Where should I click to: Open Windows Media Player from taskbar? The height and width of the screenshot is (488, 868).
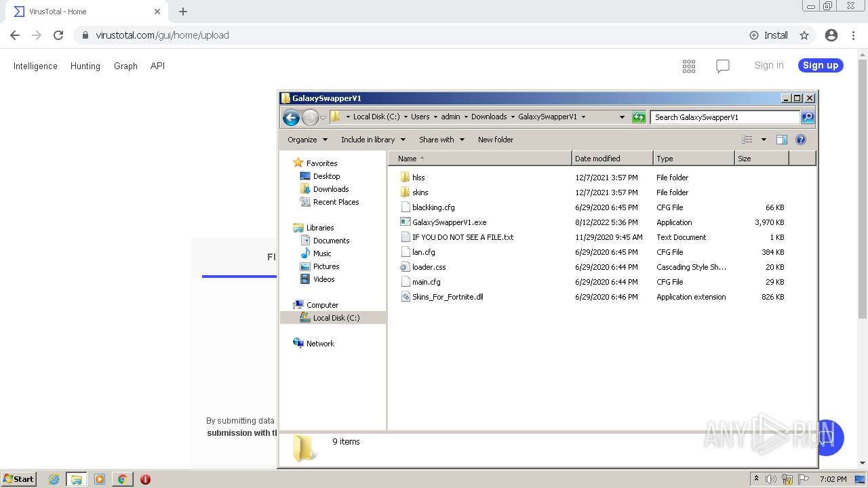click(100, 479)
